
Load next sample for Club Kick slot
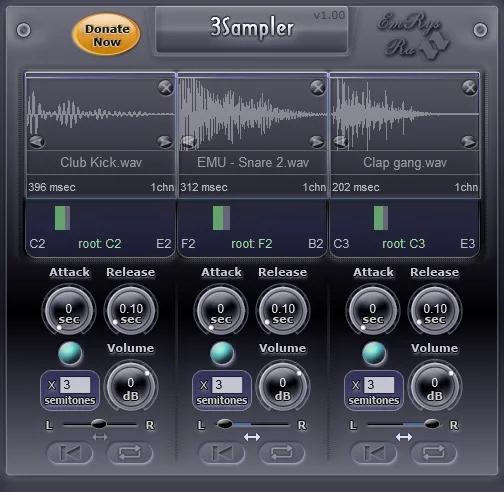[x=164, y=142]
